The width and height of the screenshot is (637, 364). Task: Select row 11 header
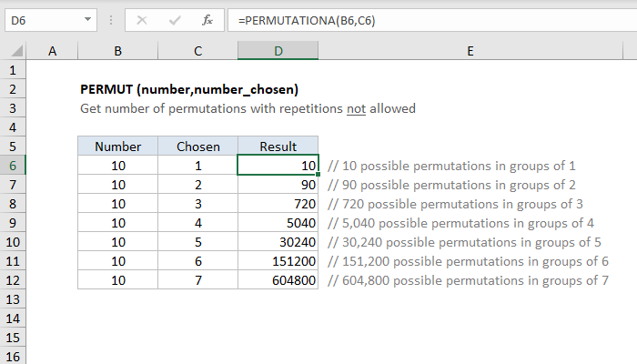13,261
